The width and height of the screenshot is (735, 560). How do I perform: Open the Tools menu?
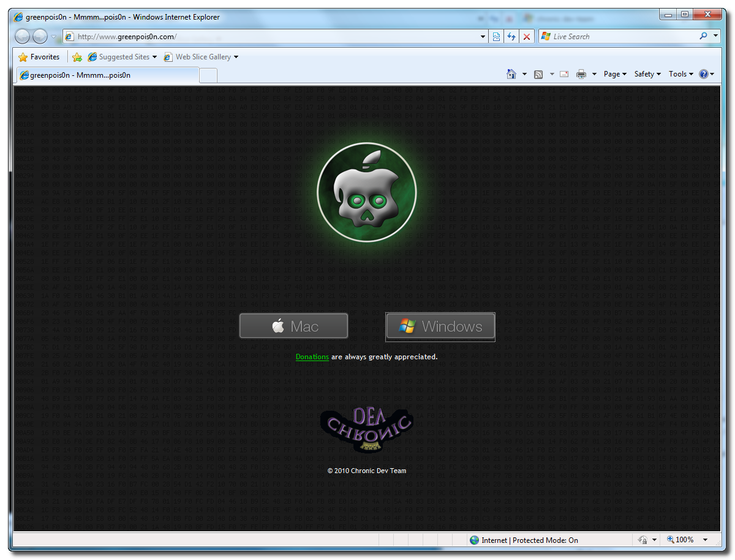(681, 74)
